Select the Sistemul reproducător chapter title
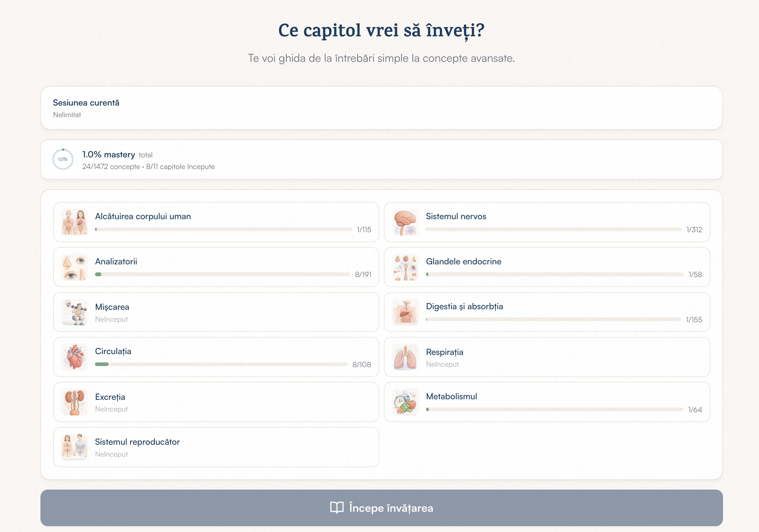Viewport: 759px width, 532px height. (x=137, y=442)
